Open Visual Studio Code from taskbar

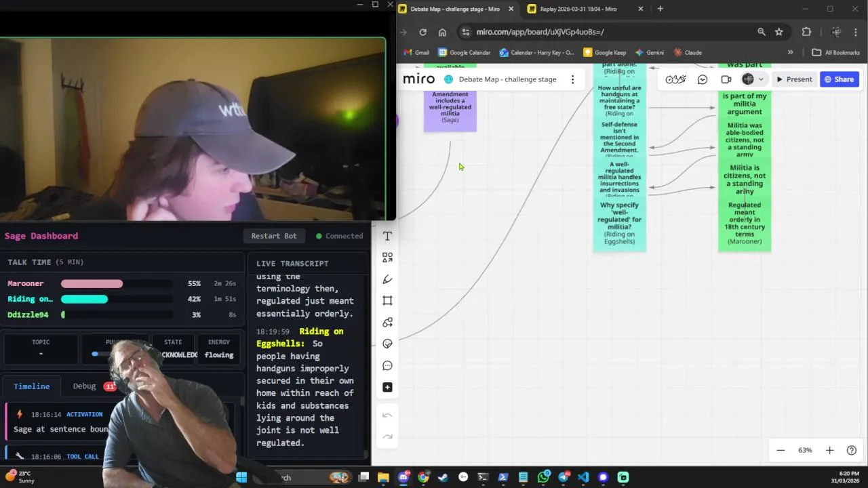click(x=583, y=477)
